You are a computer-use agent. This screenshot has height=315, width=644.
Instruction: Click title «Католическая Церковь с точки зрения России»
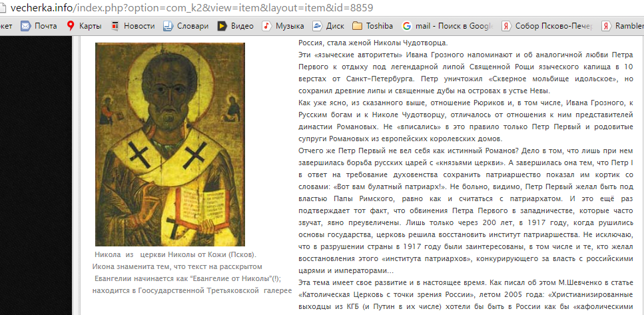coord(386,294)
